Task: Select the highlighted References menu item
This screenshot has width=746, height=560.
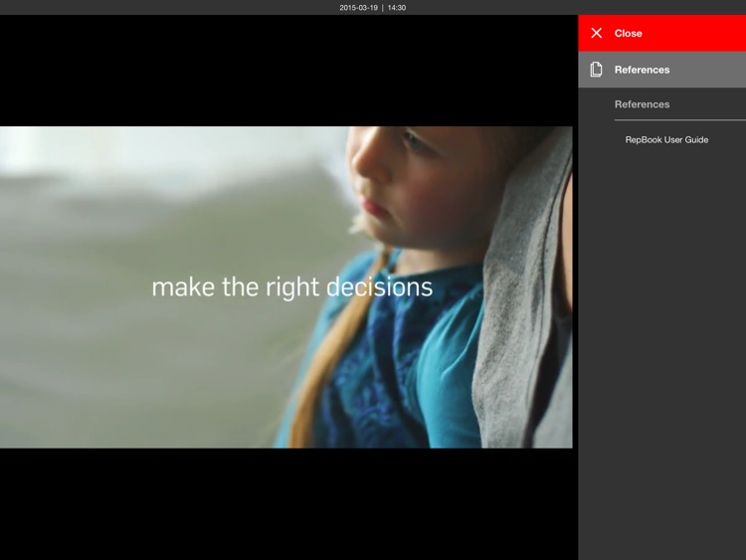Action: pyautogui.click(x=661, y=70)
